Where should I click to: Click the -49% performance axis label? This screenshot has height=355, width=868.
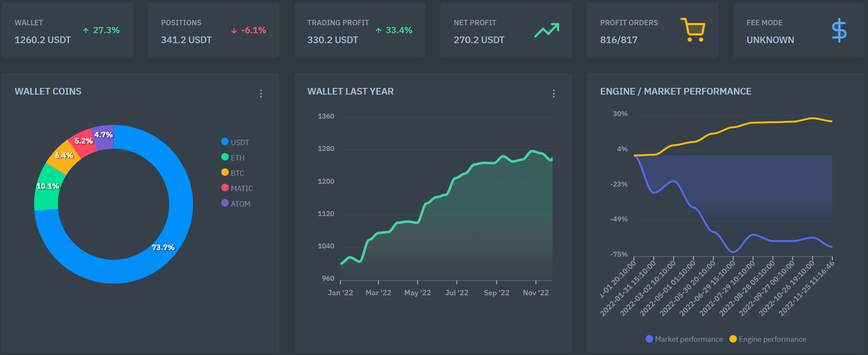click(x=619, y=219)
